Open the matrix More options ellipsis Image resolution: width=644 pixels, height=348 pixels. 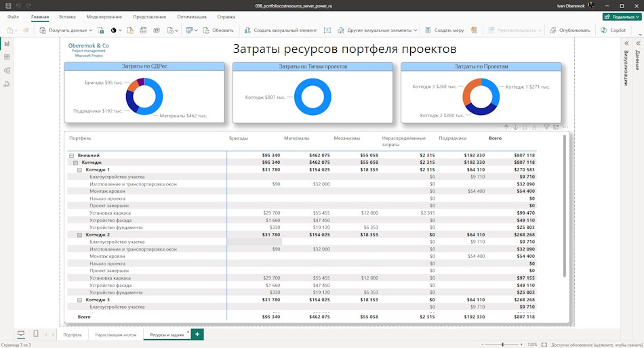tap(565, 128)
